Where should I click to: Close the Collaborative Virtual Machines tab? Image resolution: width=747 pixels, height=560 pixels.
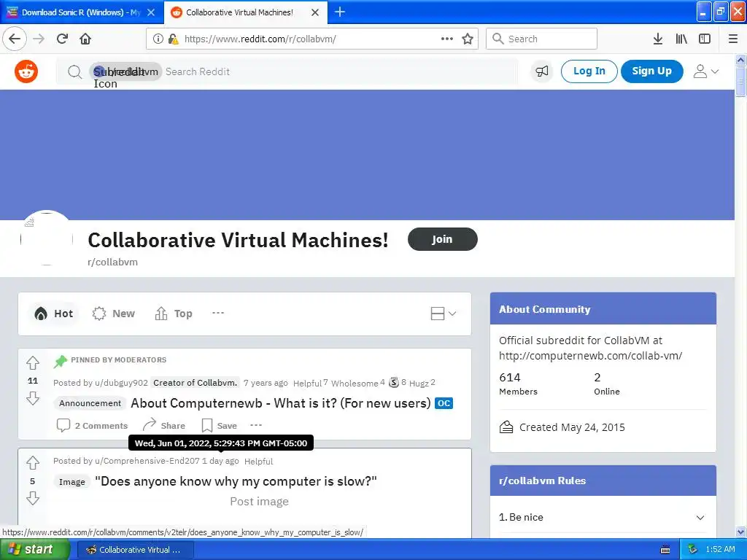click(x=315, y=12)
